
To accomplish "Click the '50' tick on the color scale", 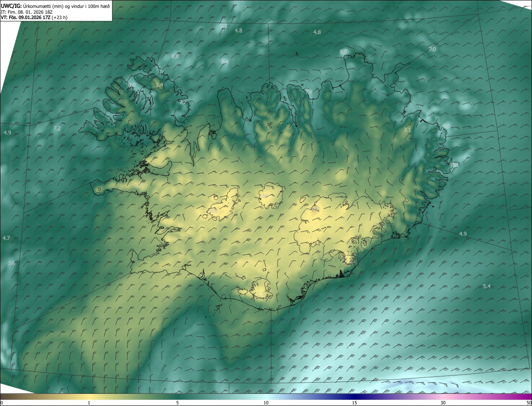I will 529,403.
